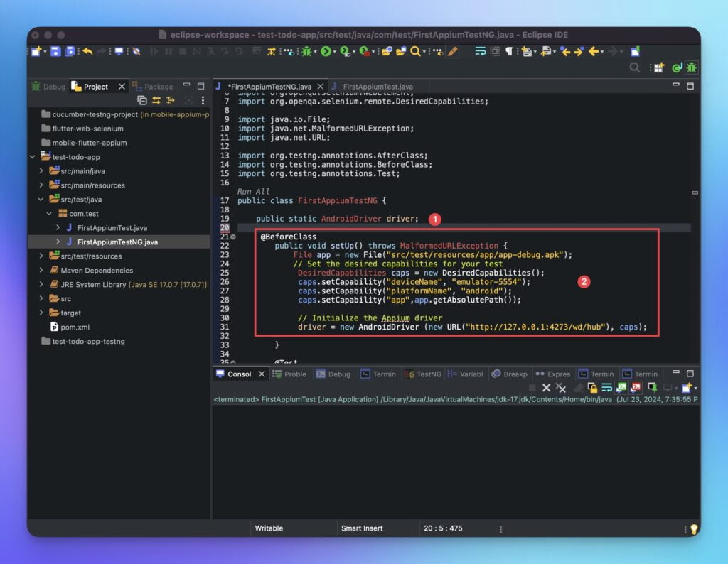Toggle Pin Console
This screenshot has width=728, height=564.
click(x=653, y=387)
